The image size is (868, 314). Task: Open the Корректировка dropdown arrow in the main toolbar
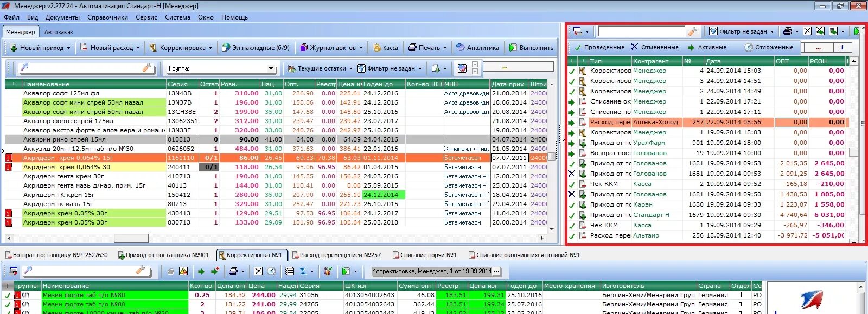(x=210, y=48)
